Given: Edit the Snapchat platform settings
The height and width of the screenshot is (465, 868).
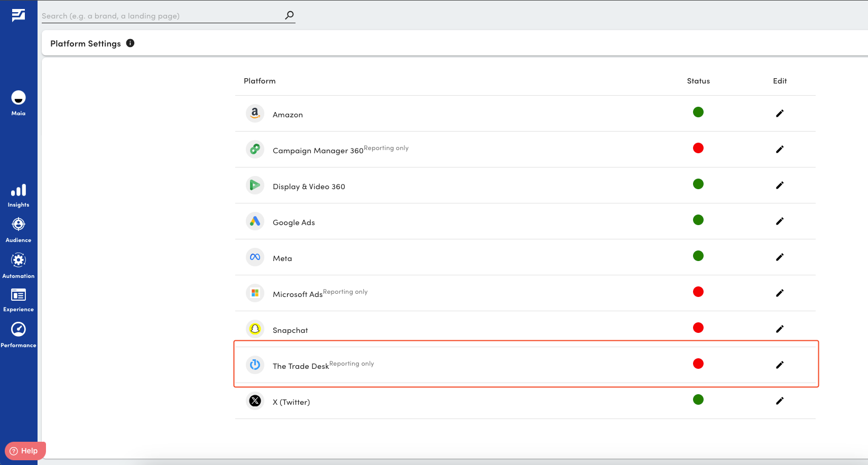Looking at the screenshot, I should click(780, 329).
